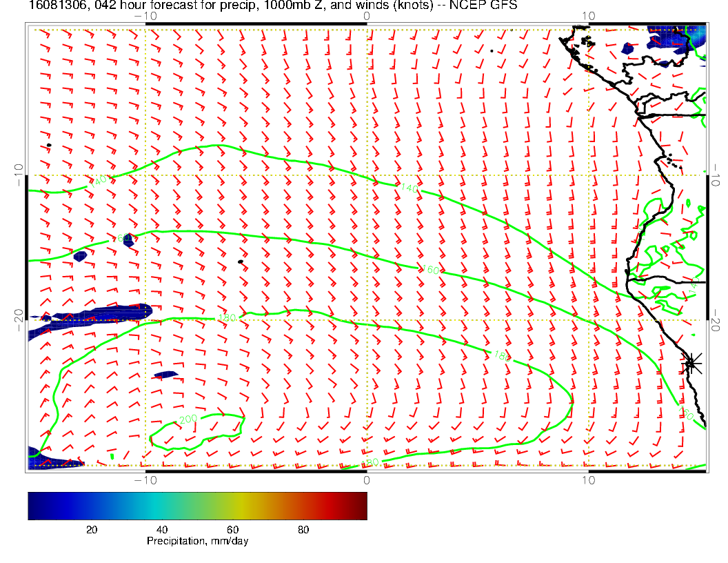
Task: Pick the cyan color at 40 on colorbar
Action: pos(163,505)
